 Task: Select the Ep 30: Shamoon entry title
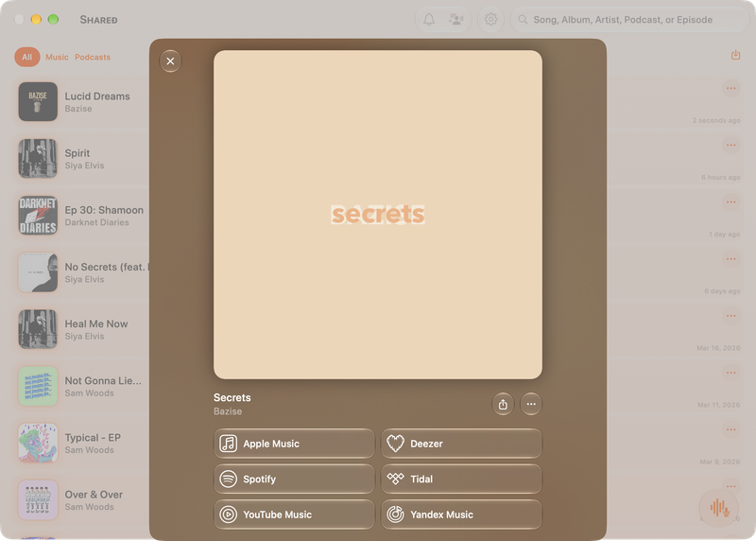104,210
